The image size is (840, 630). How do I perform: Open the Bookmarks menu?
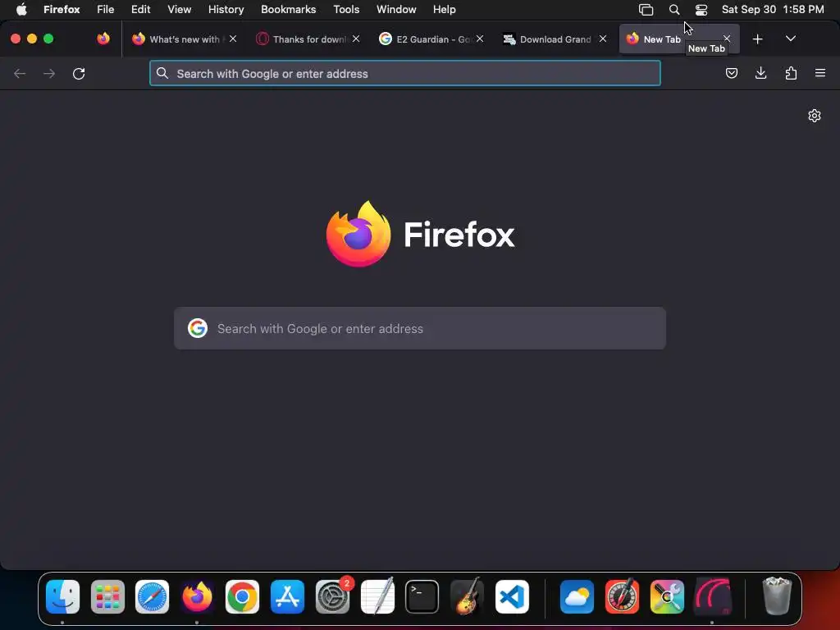[x=288, y=9]
